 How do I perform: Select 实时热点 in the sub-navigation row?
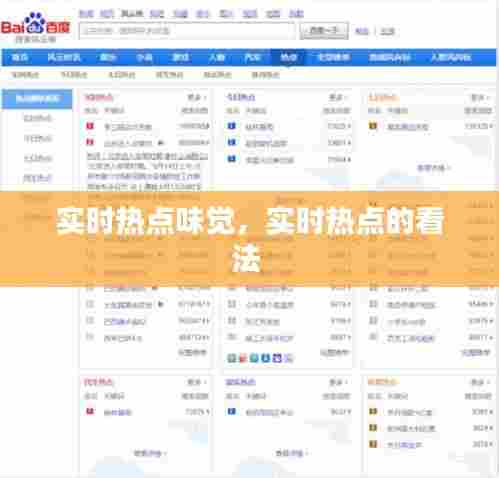(x=25, y=75)
